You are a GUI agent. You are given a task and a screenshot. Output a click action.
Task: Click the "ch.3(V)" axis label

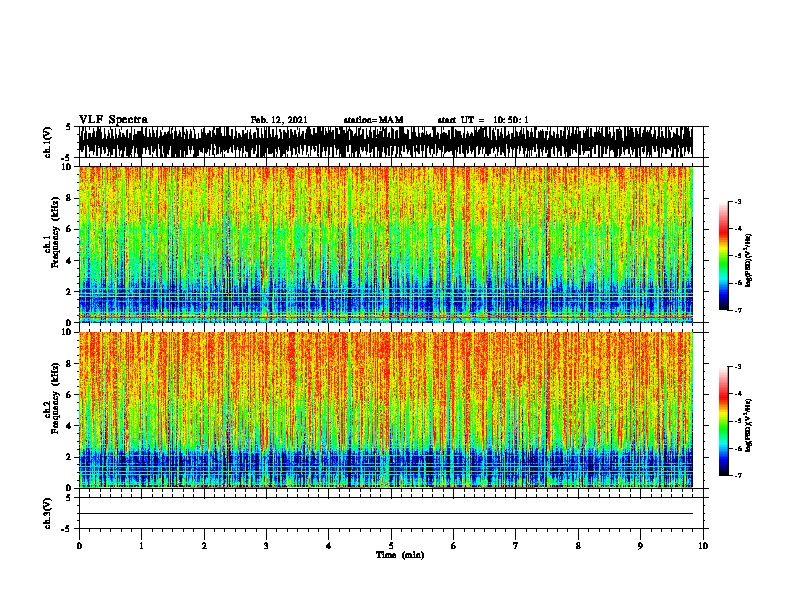[x=47, y=513]
